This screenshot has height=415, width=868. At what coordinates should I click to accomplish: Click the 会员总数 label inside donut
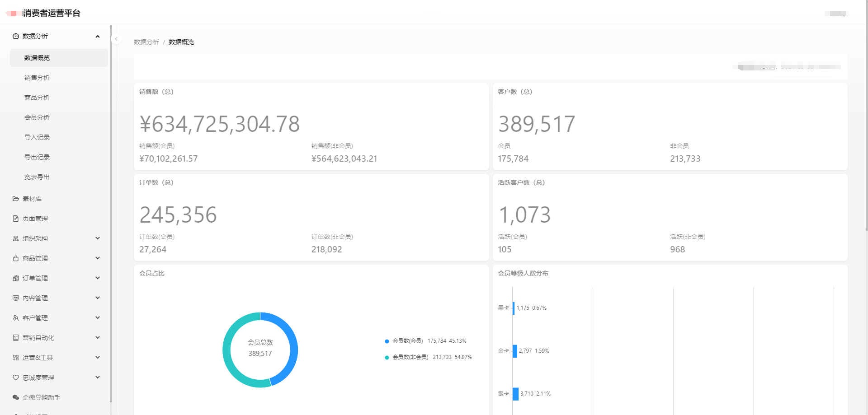(260, 342)
